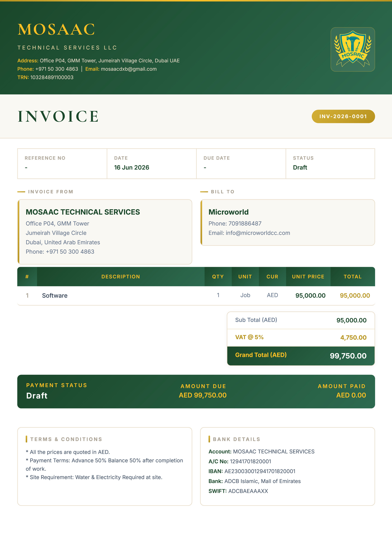Click the AED currency cell in item row
392x555 pixels.
272,295
